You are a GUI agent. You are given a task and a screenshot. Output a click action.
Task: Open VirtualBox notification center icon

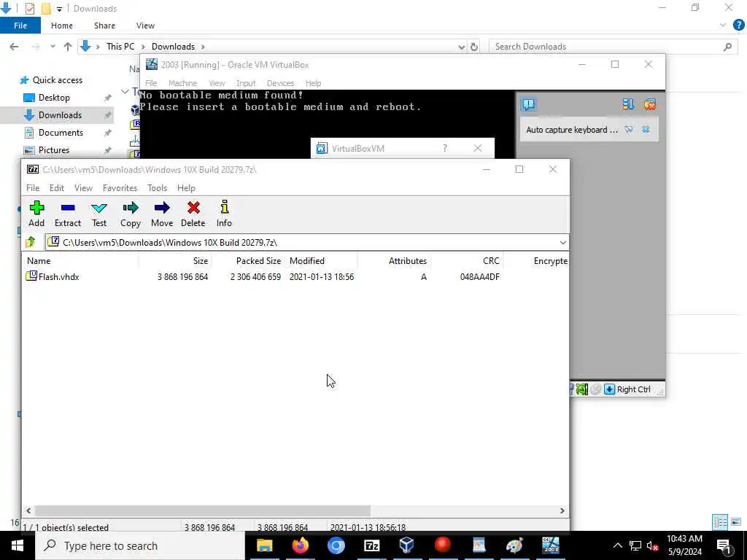[x=528, y=104]
